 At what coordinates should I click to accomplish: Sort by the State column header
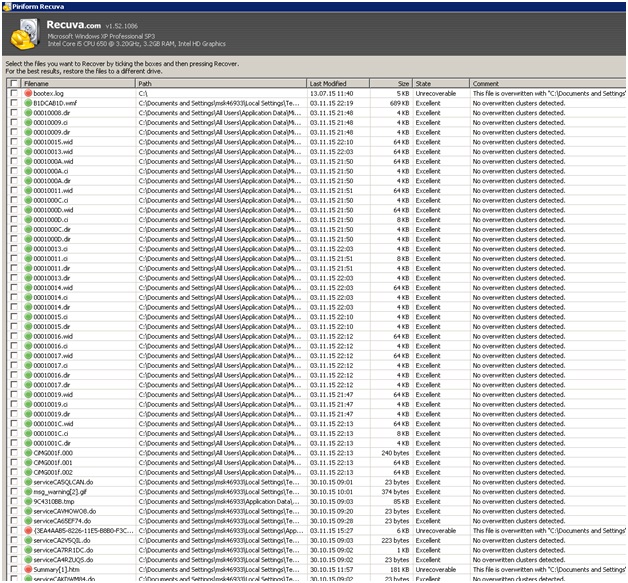click(441, 83)
